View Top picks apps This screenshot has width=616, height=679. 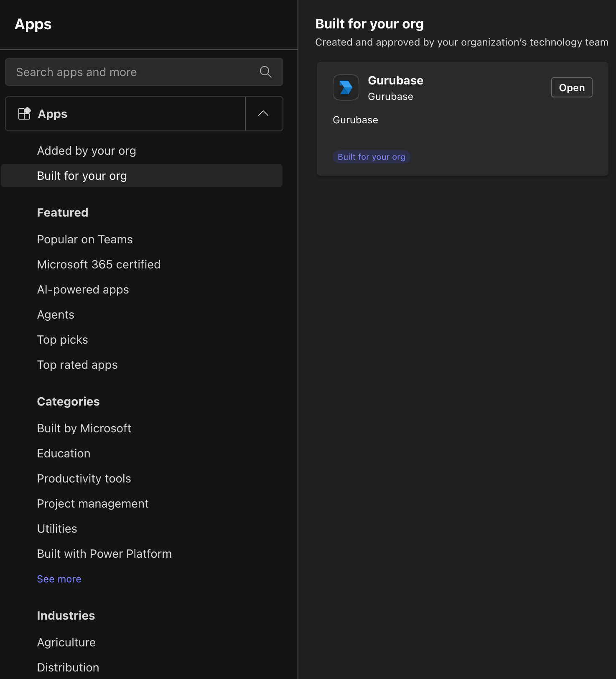tap(62, 339)
